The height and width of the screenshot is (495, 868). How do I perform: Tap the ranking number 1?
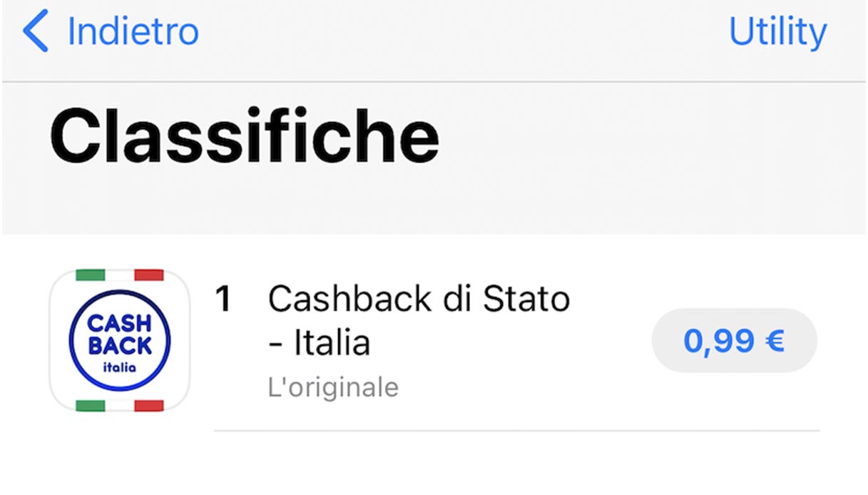click(224, 300)
